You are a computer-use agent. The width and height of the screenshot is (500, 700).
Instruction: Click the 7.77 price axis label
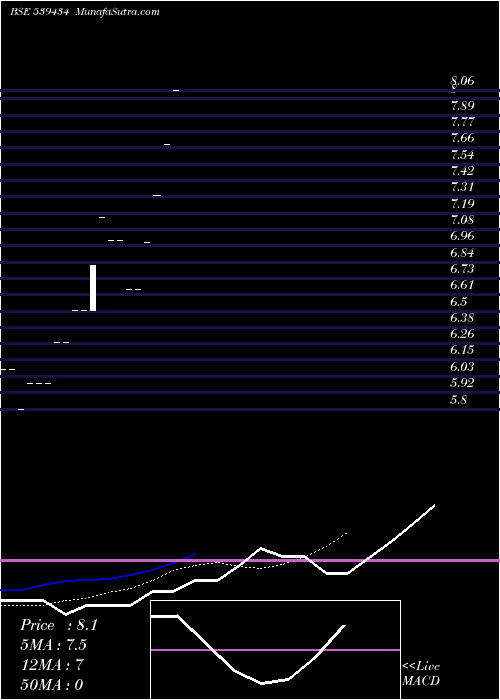click(462, 122)
